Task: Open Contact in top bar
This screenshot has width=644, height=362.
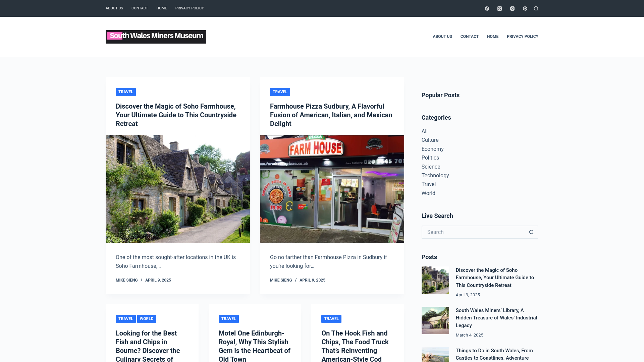Action: tap(140, 8)
